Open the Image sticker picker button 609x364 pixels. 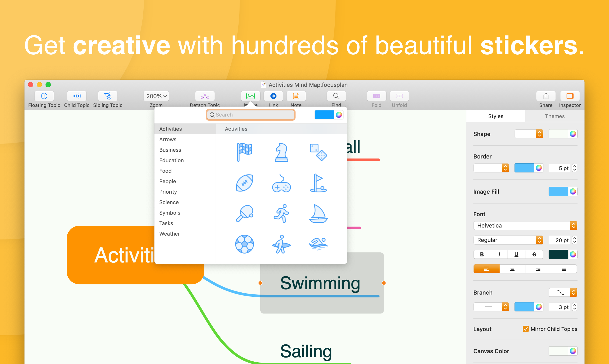click(250, 96)
